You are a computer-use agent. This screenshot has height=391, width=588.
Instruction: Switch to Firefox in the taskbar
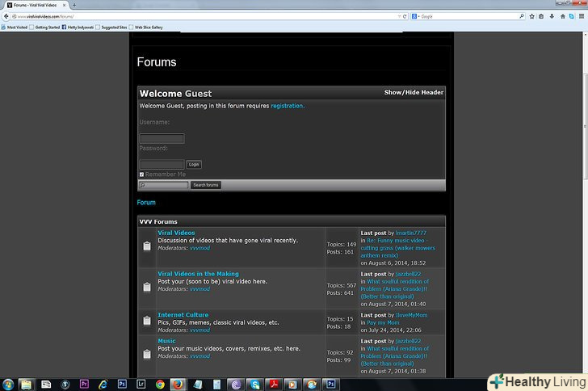(x=178, y=385)
